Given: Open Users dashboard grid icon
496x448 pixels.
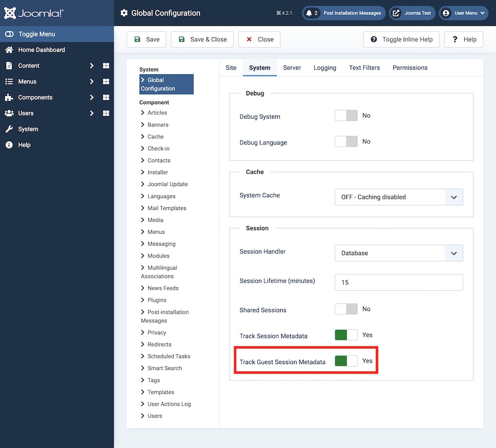Looking at the screenshot, I should (x=106, y=113).
